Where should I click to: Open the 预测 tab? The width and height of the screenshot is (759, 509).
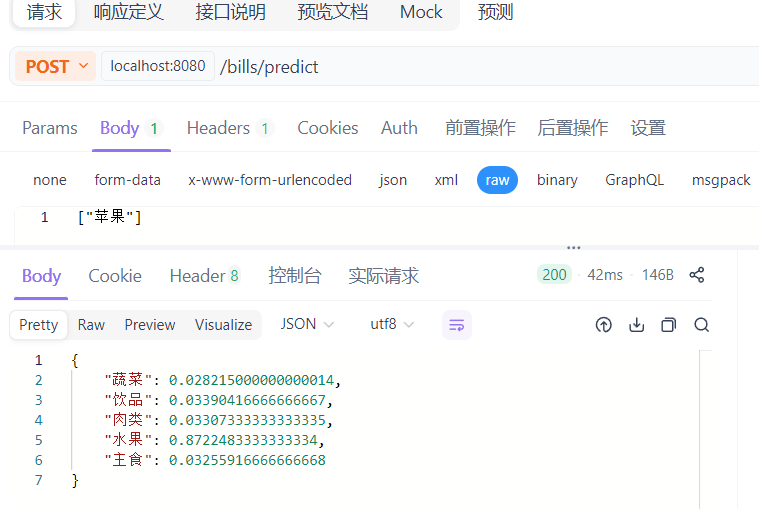[495, 12]
